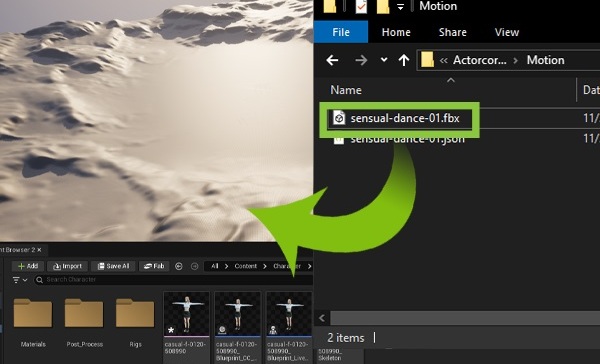Select the All breadcrumb path segment

215,266
